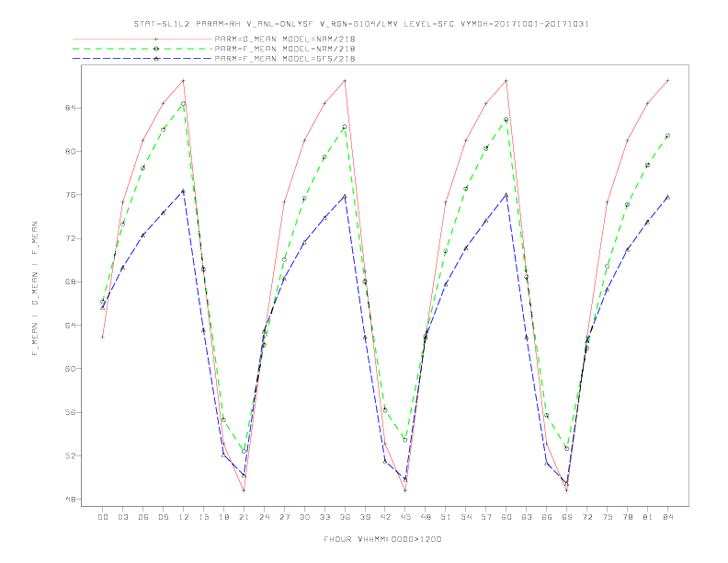Click the plus marker on red legend line
The height and width of the screenshot is (563, 728).
pyautogui.click(x=156, y=39)
